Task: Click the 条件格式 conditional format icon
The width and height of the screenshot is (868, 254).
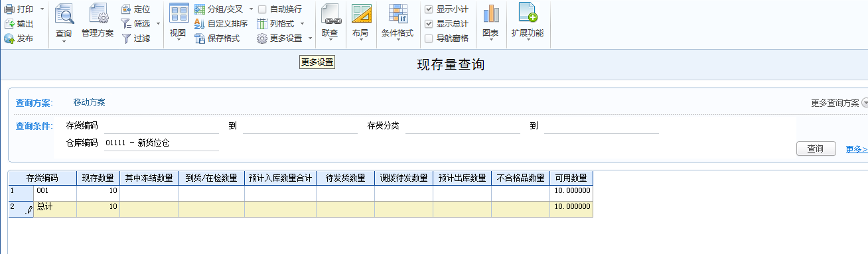Action: [398, 13]
